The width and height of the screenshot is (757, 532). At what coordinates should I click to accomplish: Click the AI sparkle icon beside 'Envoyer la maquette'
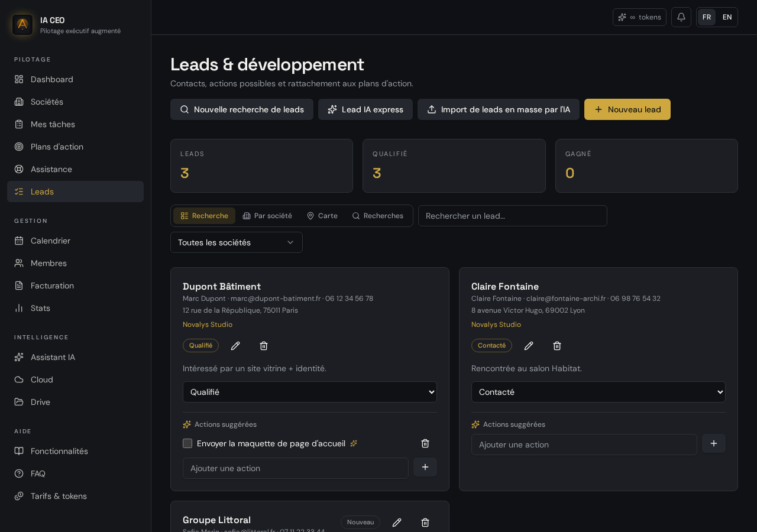(x=354, y=443)
